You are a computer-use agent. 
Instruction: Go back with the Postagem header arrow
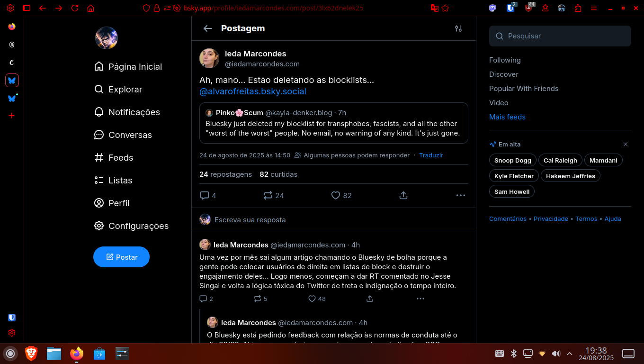pos(207,28)
